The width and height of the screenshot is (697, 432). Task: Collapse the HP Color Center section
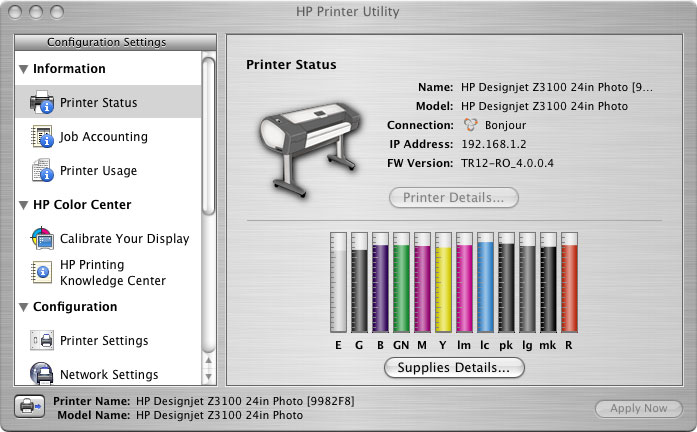(x=24, y=205)
